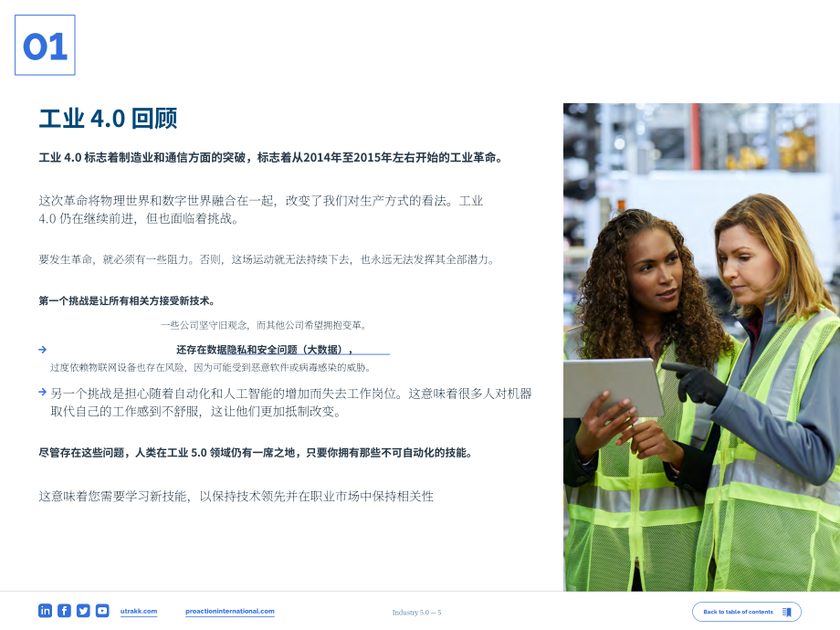This screenshot has height=630, width=840.
Task: Open the YouTube social icon
Action: 102,611
